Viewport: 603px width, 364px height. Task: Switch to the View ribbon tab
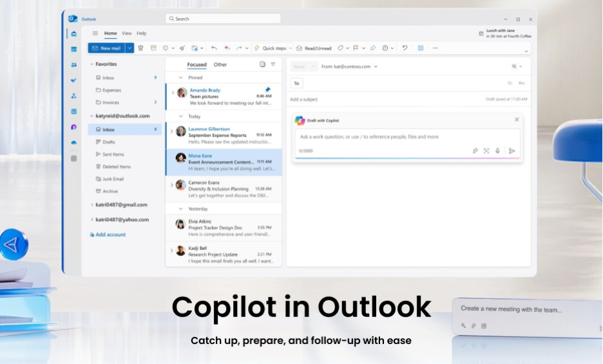tap(127, 34)
